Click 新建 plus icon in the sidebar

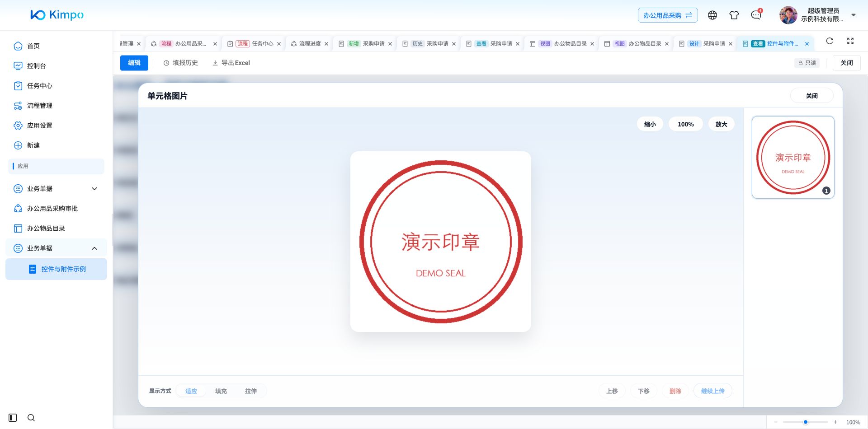[18, 145]
